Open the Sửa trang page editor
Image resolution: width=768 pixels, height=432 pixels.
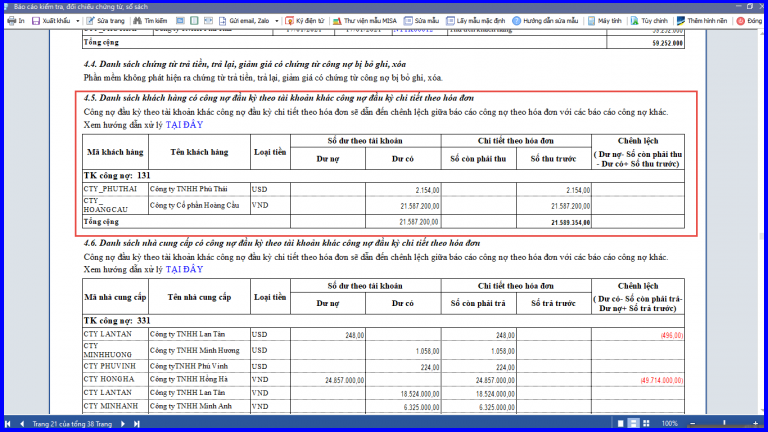pyautogui.click(x=105, y=21)
